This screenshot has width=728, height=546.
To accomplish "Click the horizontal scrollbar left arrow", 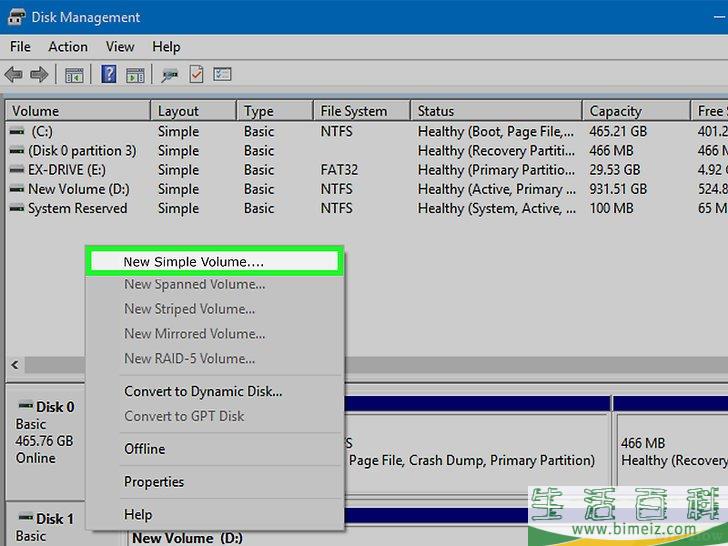I will click(14, 366).
